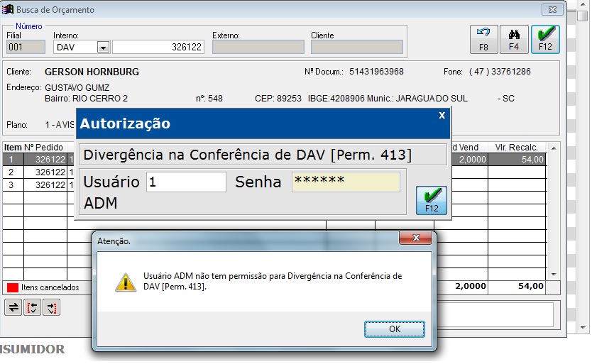Click the Cliente search field
This screenshot has width=592, height=364.
pos(357,48)
